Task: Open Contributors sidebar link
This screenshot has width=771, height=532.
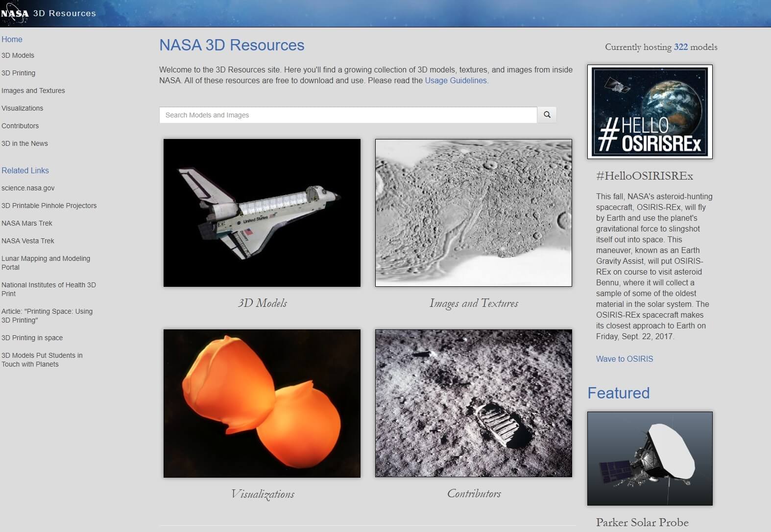Action: (20, 126)
